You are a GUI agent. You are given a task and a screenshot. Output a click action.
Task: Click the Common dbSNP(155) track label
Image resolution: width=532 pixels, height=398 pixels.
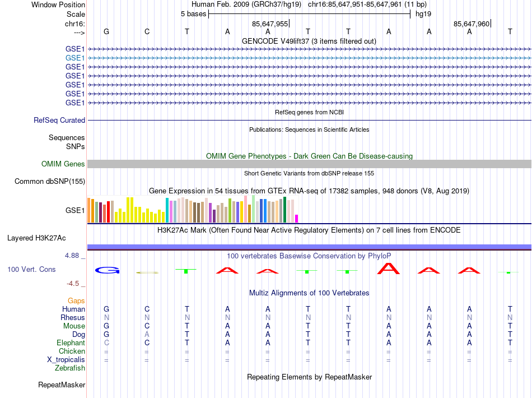pos(50,181)
